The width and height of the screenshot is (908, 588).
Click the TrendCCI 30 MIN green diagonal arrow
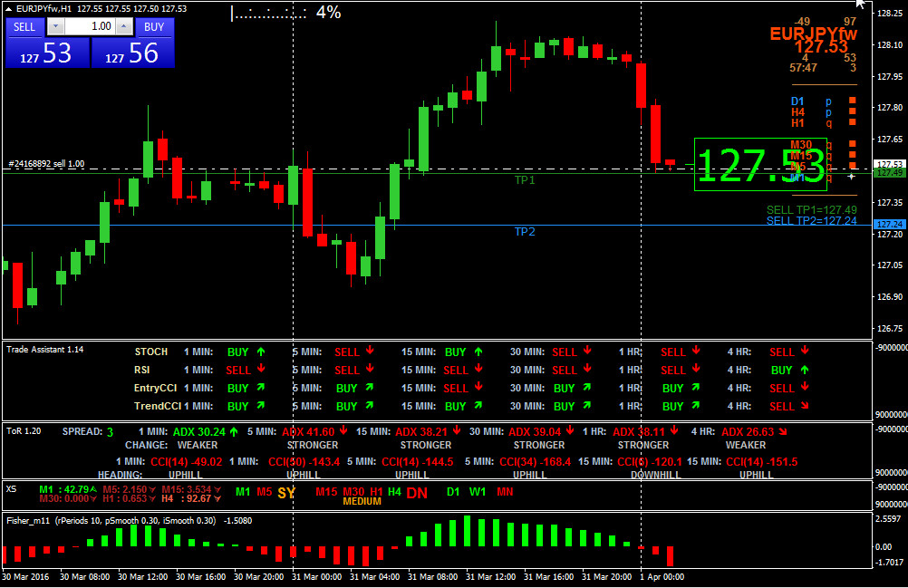click(587, 406)
